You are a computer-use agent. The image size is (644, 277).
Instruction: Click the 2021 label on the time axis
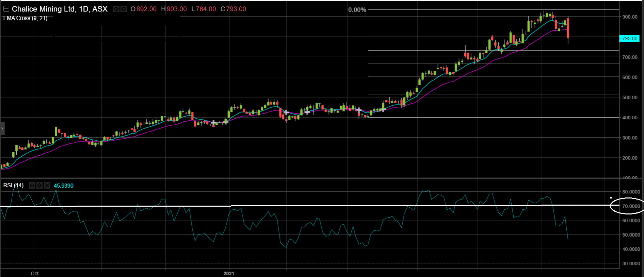point(229,273)
